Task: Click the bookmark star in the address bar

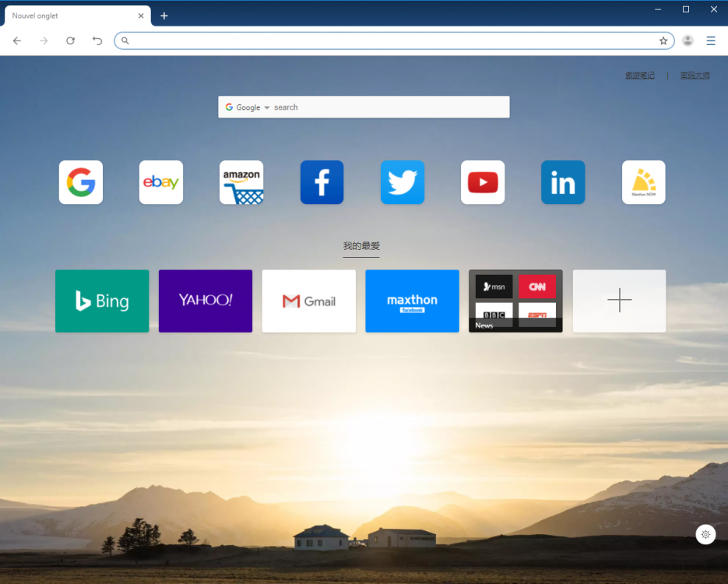Action: [x=663, y=40]
